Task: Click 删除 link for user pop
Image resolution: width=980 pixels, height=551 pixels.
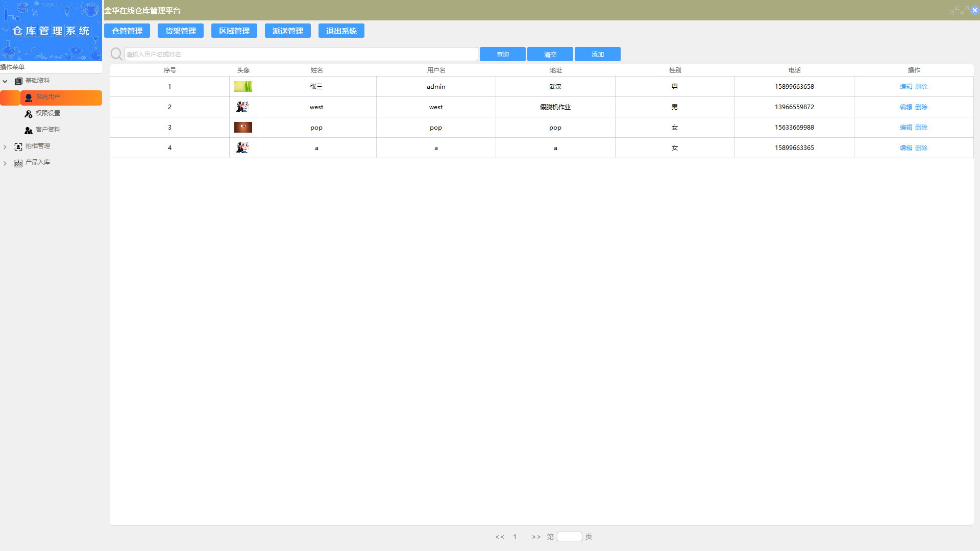Action: point(921,128)
